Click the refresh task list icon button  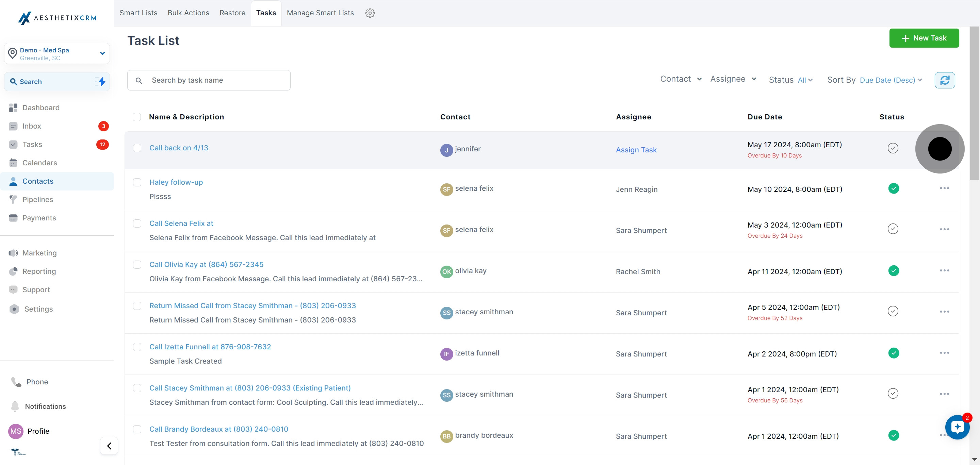(x=945, y=80)
